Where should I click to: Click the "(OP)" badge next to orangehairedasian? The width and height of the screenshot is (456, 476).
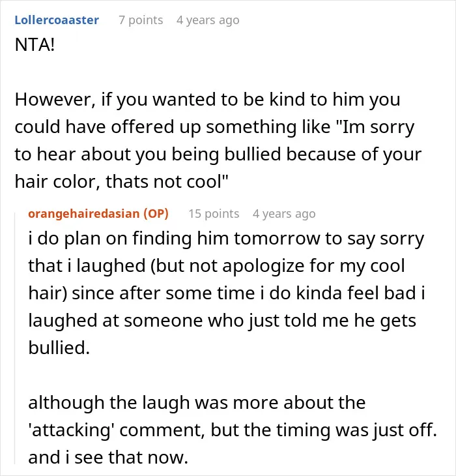156,214
